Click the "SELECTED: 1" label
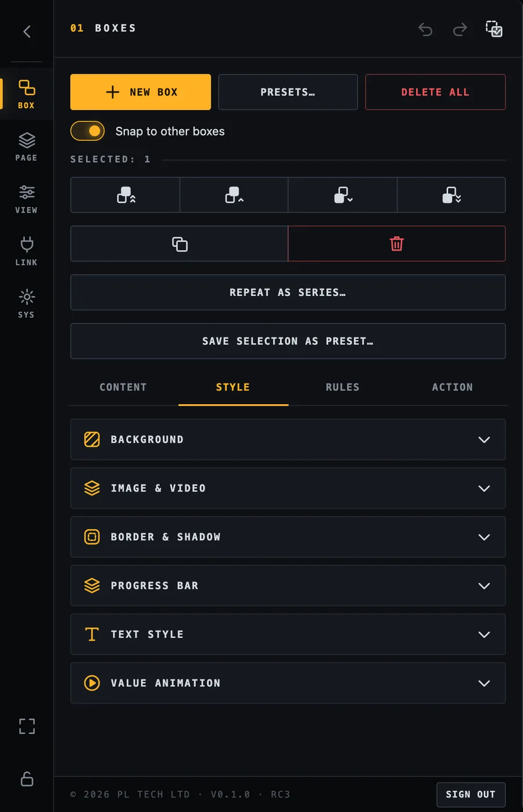This screenshot has height=812, width=523. click(110, 159)
